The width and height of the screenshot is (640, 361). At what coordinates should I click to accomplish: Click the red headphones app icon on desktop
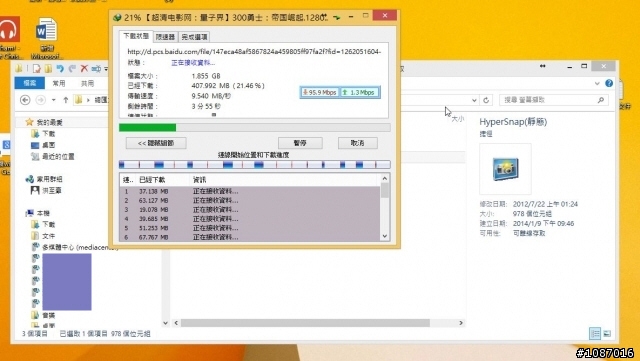pos(9,29)
